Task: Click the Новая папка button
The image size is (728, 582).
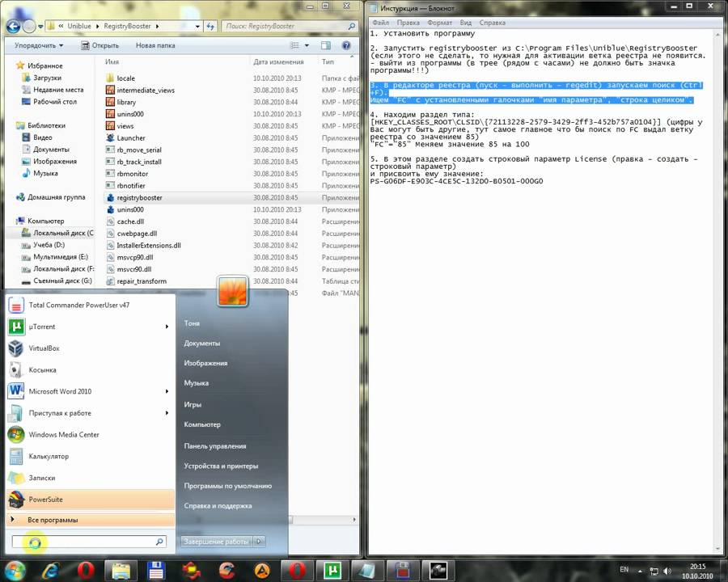Action: pyautogui.click(x=155, y=45)
